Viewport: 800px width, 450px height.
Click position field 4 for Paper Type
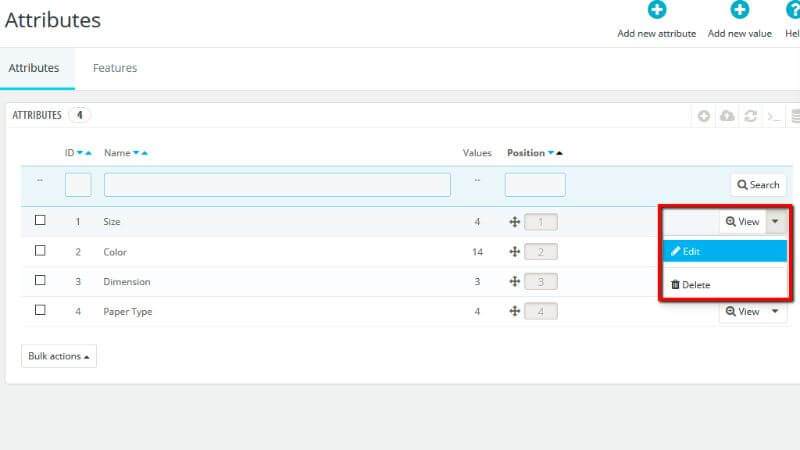541,311
